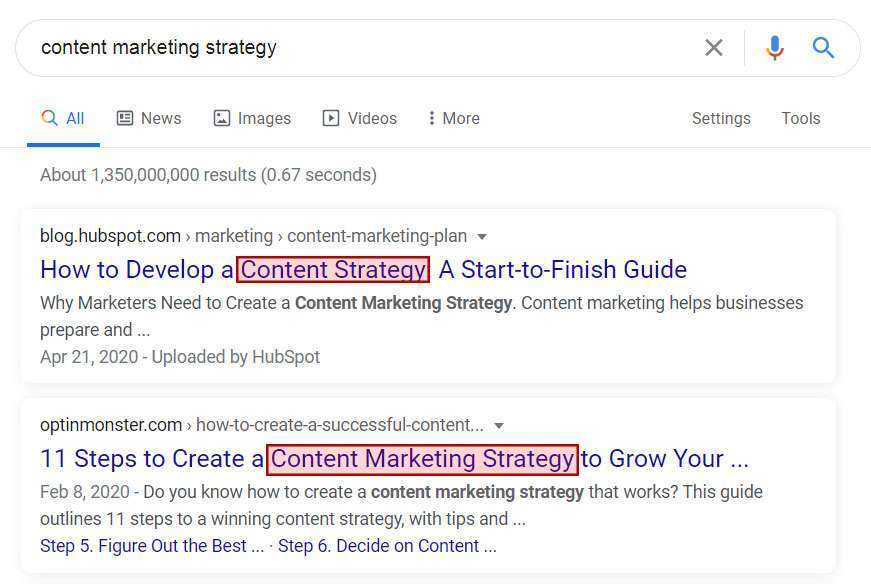Open Step 5. Figure Out the Best sitelink
Viewport: 871px width, 584px height.
click(x=152, y=546)
